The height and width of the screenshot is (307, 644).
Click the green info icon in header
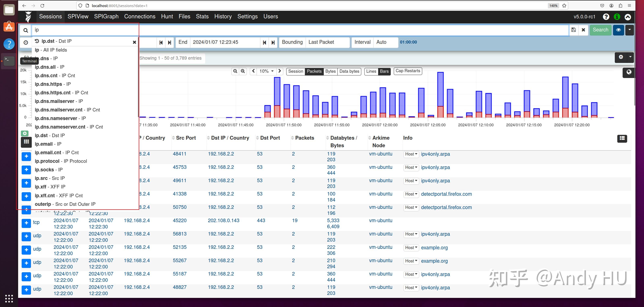(617, 17)
